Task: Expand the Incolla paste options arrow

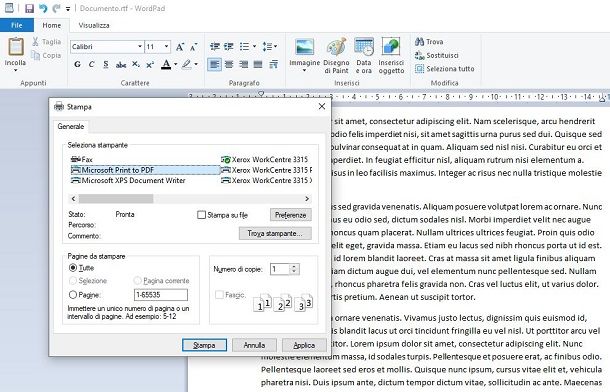Action: 16,70
